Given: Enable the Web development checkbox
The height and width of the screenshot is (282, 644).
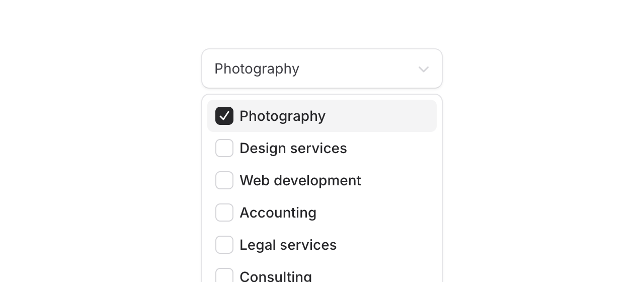Looking at the screenshot, I should 224,180.
